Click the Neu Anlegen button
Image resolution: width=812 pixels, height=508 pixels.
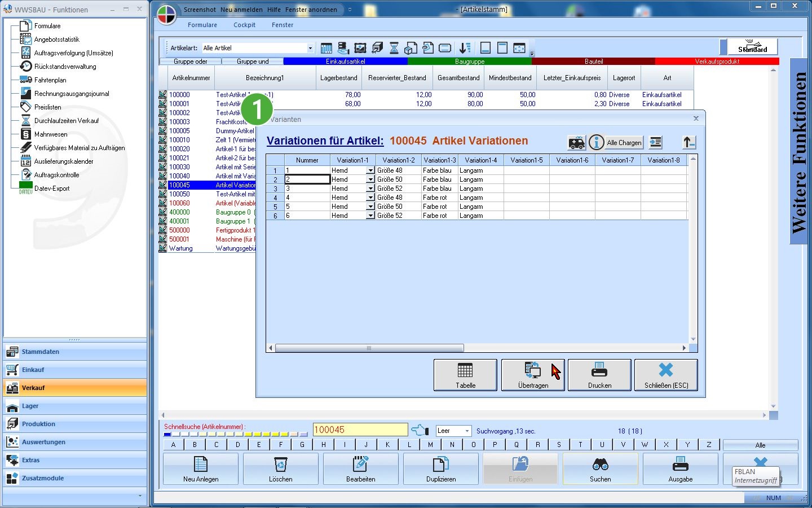pyautogui.click(x=201, y=468)
